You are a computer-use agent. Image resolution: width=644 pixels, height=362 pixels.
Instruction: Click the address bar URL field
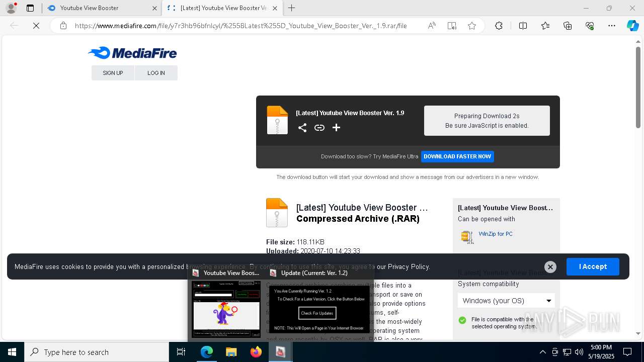pos(240,26)
